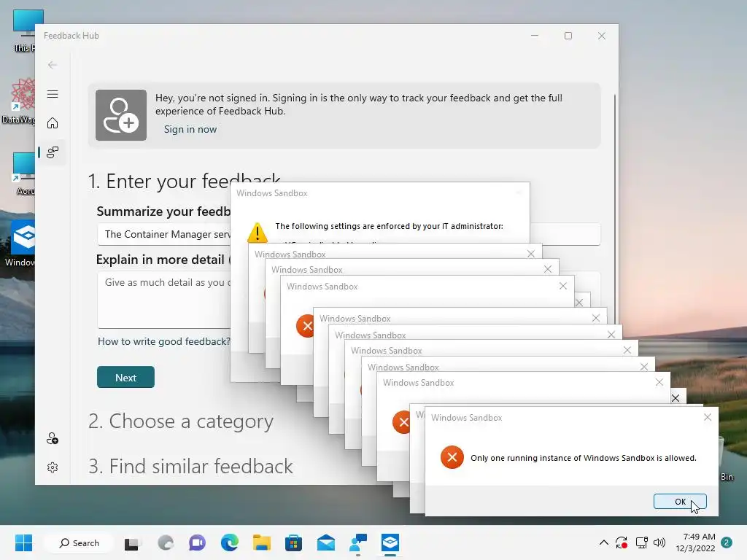Open Feedback Hub settings gear
The width and height of the screenshot is (747, 560).
pyautogui.click(x=53, y=467)
